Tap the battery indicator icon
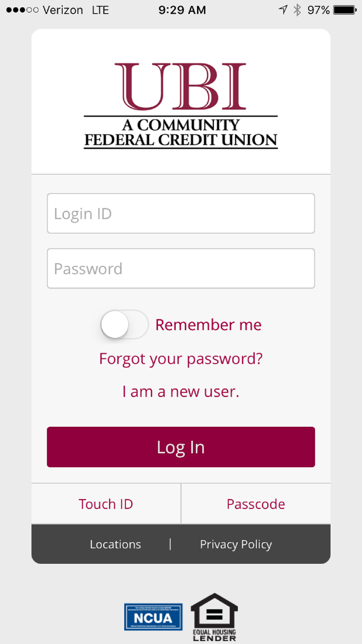The height and width of the screenshot is (644, 362). pos(345,10)
